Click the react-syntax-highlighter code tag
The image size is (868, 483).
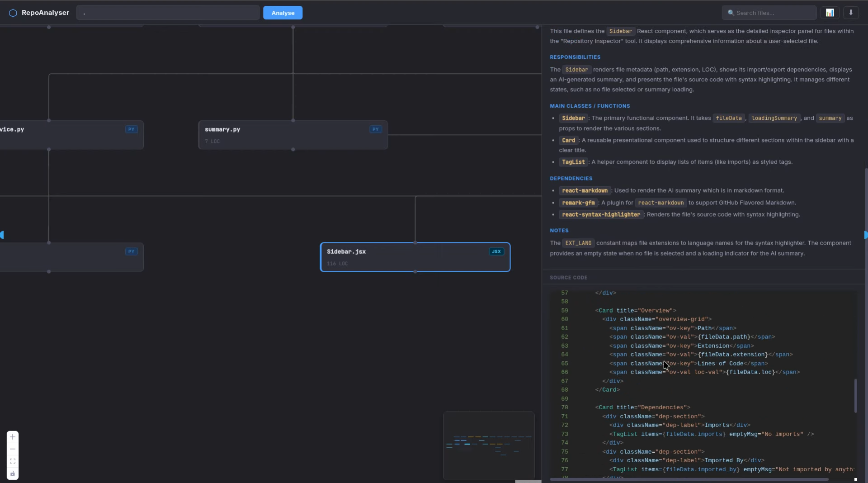point(601,215)
